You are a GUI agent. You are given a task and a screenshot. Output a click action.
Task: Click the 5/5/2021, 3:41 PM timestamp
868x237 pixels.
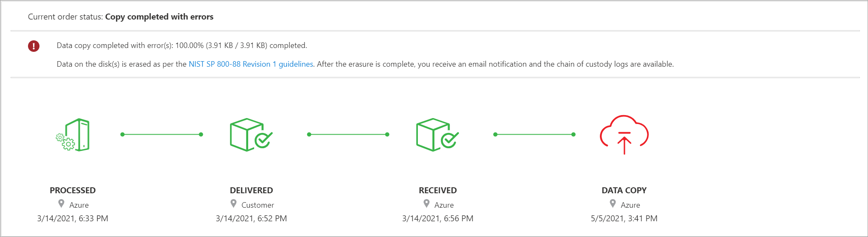click(x=624, y=218)
